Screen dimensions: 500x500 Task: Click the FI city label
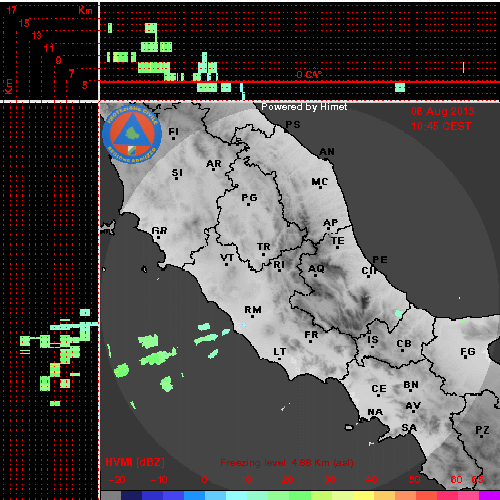coord(173,132)
